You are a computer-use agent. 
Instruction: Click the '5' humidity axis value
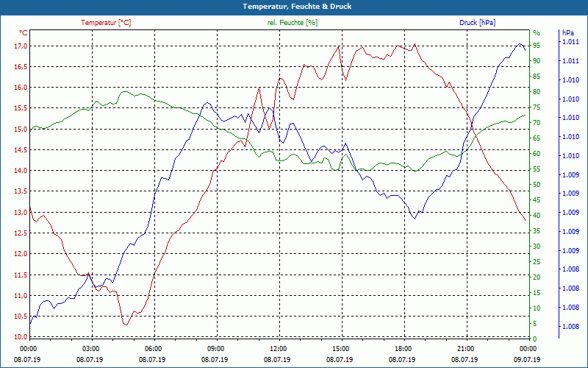(535, 323)
